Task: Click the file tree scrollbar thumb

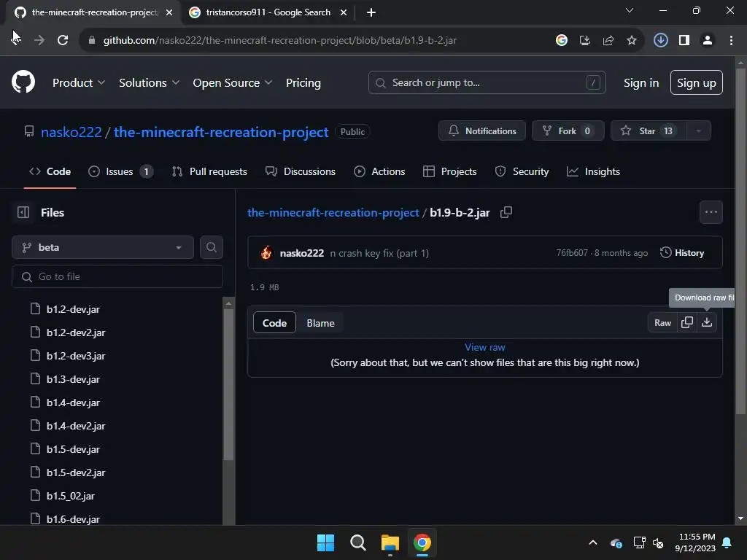Action: pyautogui.click(x=228, y=384)
